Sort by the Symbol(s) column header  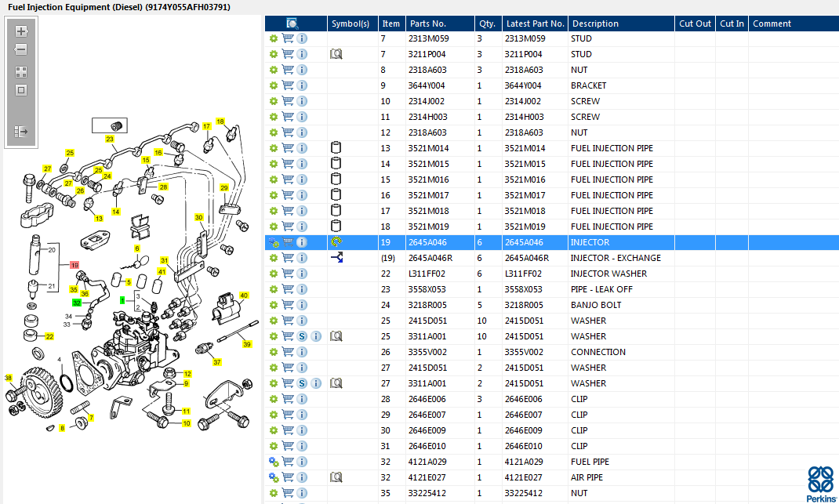350,24
